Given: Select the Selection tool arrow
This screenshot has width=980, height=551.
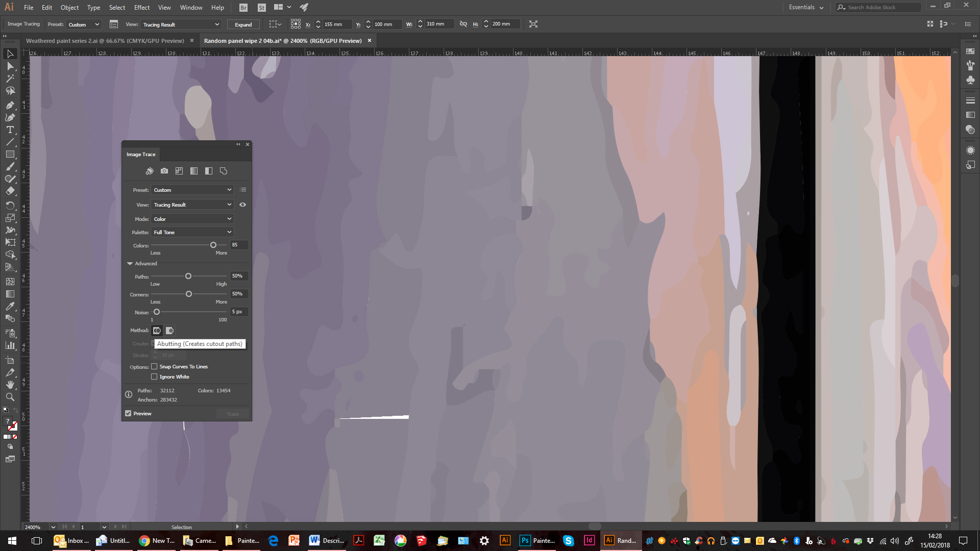Looking at the screenshot, I should click(x=10, y=54).
